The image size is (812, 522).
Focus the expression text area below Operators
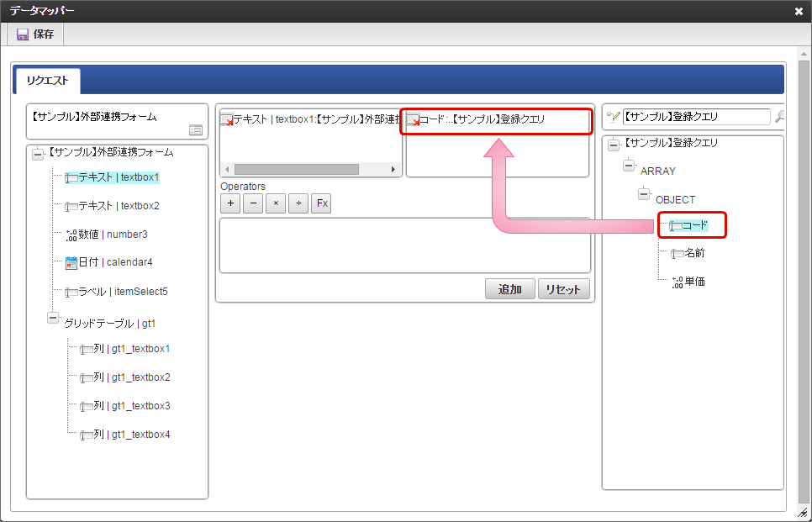click(x=405, y=245)
